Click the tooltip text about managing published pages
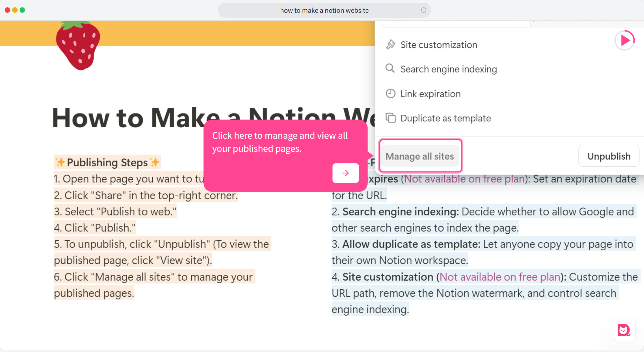Viewport: 644px width, 352px height. tap(280, 142)
